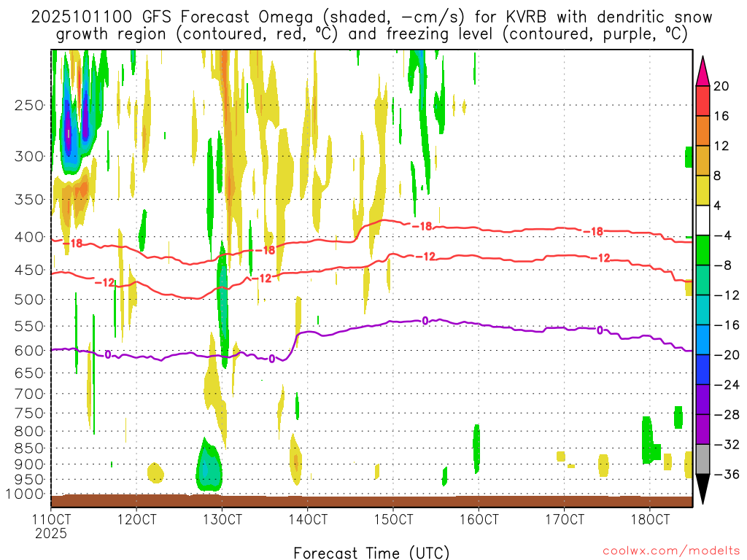Viewport: 747px width, 560px height.
Task: Click the 300 pressure level label
Action: coord(29,156)
